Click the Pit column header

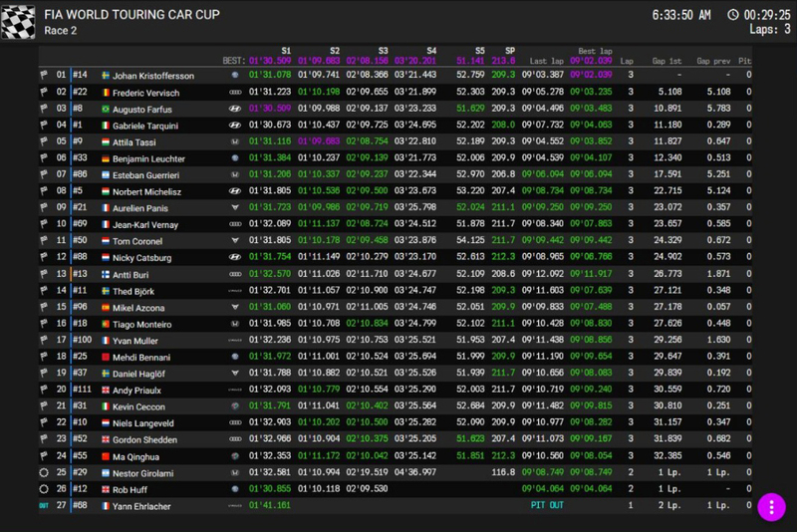pos(744,61)
